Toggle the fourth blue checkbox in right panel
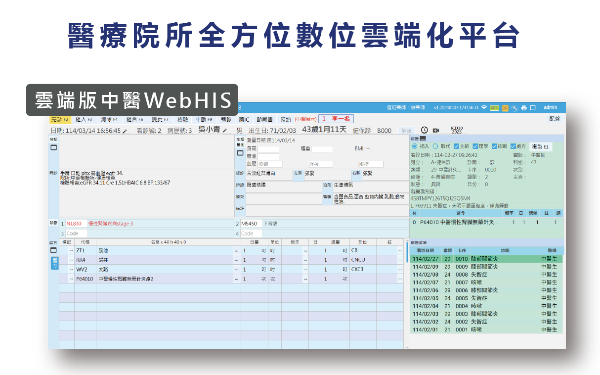600x375 pixels. (x=513, y=146)
